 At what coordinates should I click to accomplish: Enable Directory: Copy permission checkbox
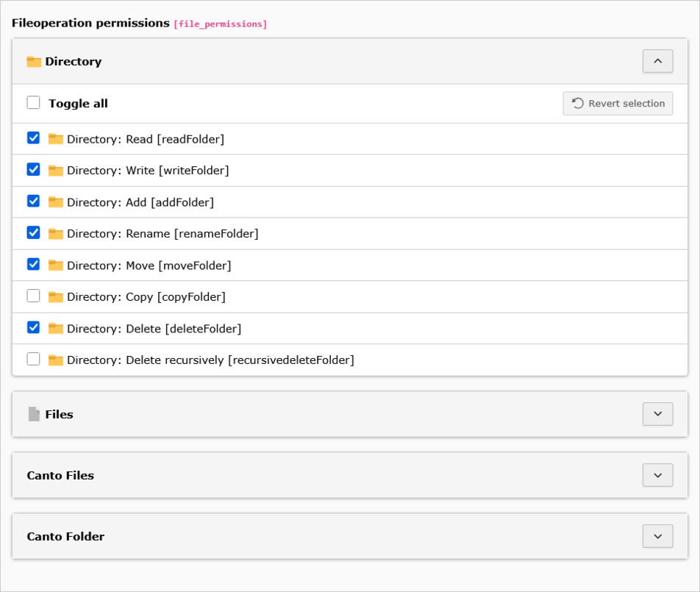33,296
